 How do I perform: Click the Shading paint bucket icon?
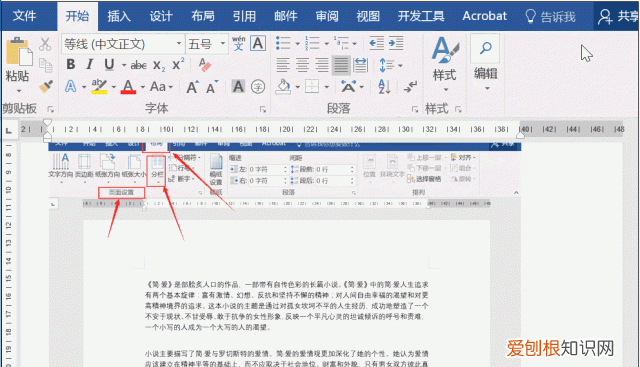pos(284,87)
